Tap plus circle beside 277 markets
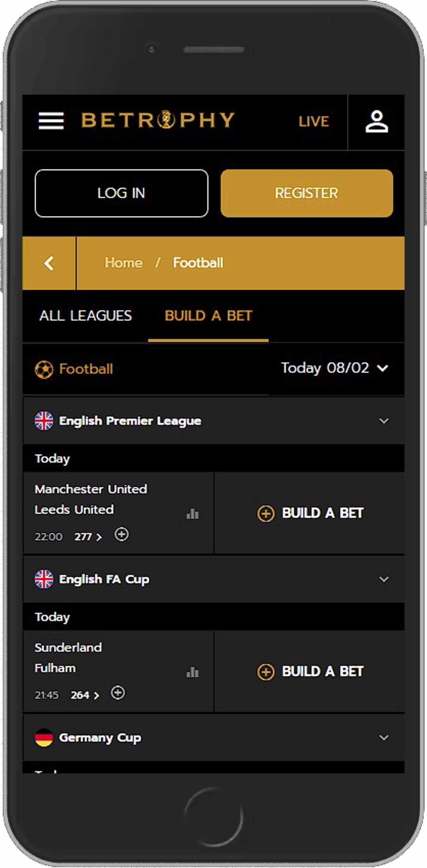This screenshot has width=427, height=868. [x=121, y=534]
